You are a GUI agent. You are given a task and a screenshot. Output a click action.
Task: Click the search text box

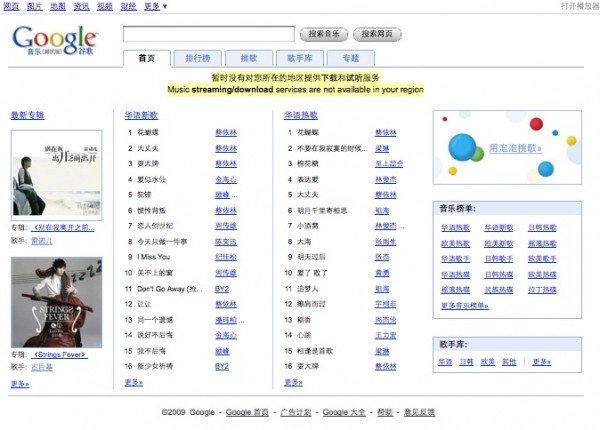tap(209, 34)
